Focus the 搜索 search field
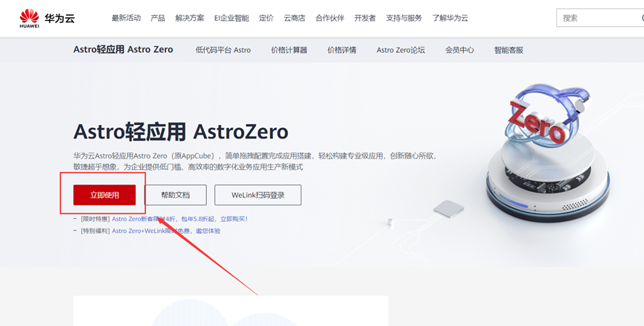The height and width of the screenshot is (326, 644). click(600, 18)
